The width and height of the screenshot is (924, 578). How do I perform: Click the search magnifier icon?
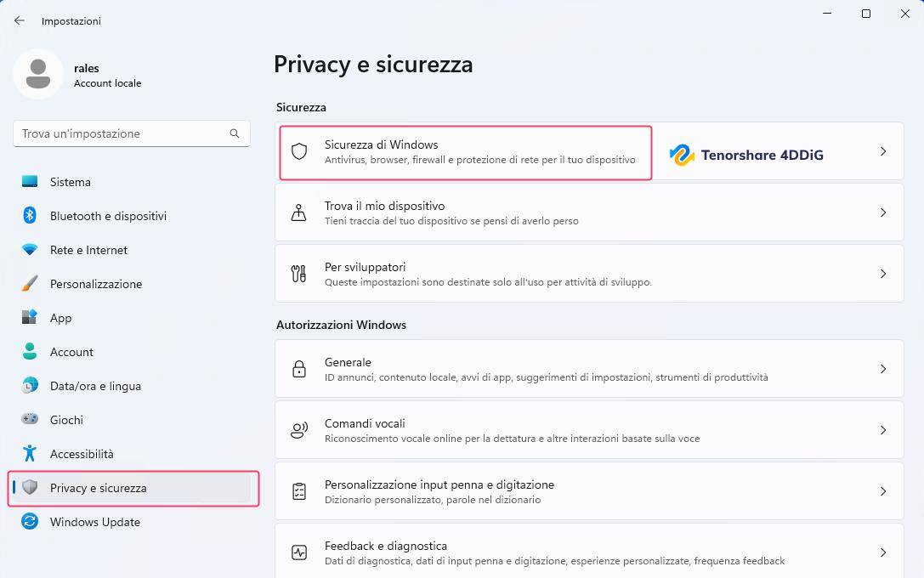(235, 133)
